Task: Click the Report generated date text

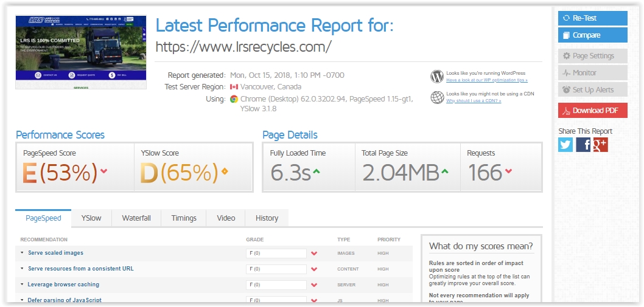Action: point(287,75)
